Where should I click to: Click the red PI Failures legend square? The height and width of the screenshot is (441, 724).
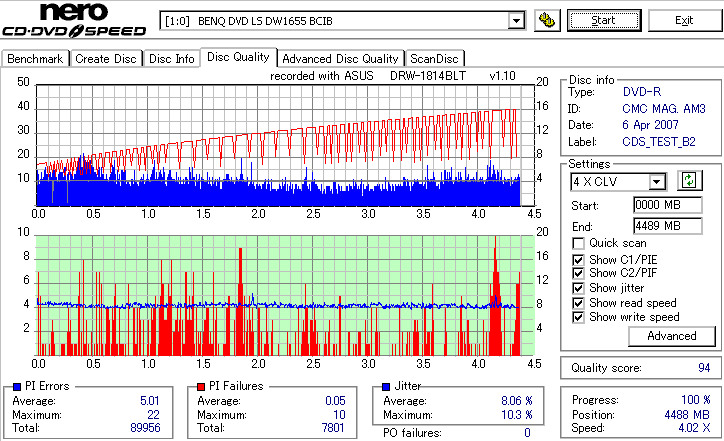(201, 387)
